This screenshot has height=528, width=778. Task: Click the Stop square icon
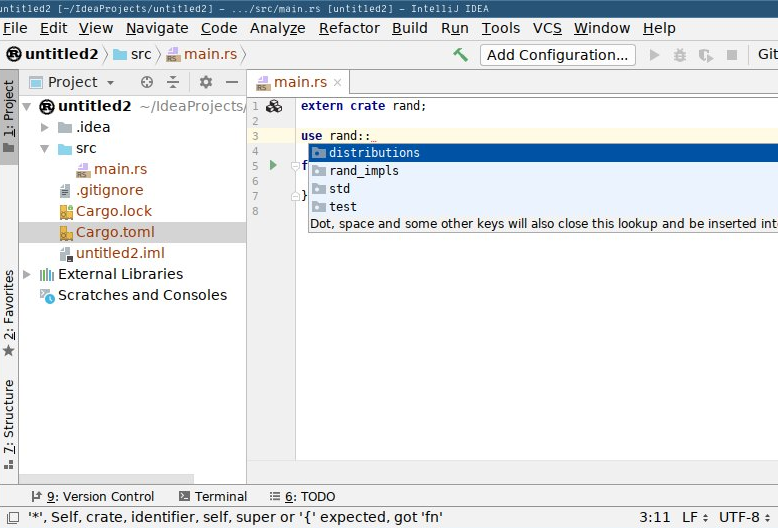tap(732, 55)
